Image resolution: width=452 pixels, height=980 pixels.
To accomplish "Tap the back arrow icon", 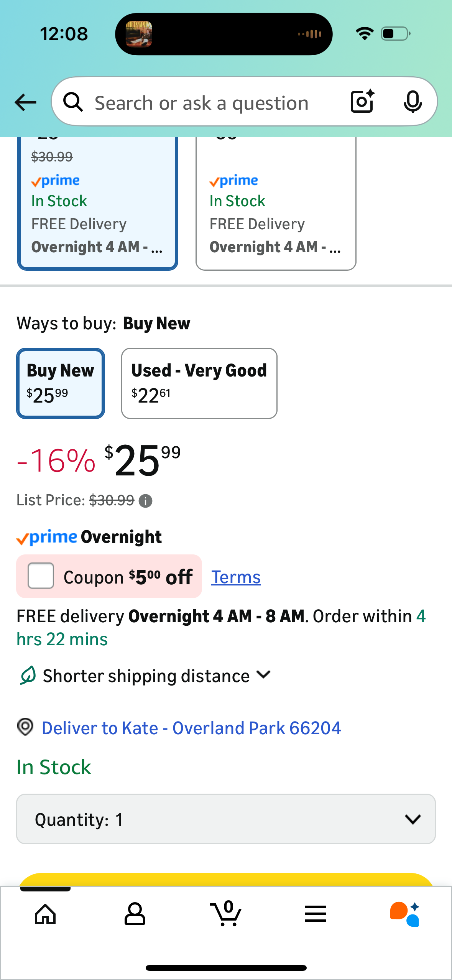I will 25,102.
